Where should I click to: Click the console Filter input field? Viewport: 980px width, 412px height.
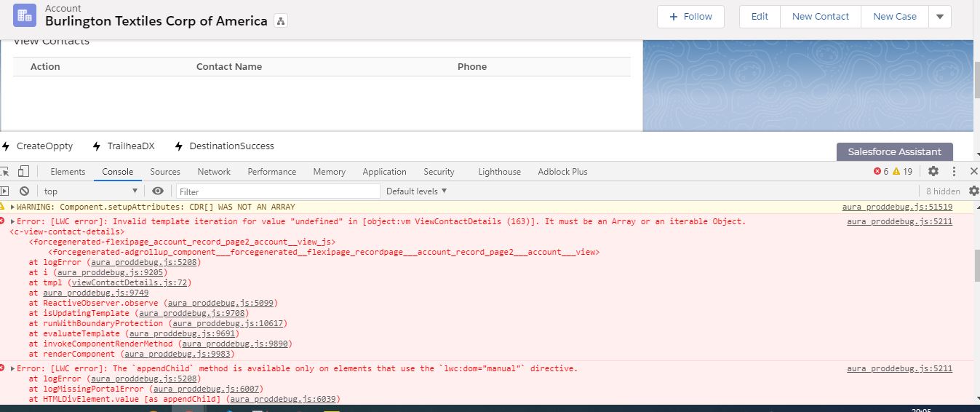(278, 191)
